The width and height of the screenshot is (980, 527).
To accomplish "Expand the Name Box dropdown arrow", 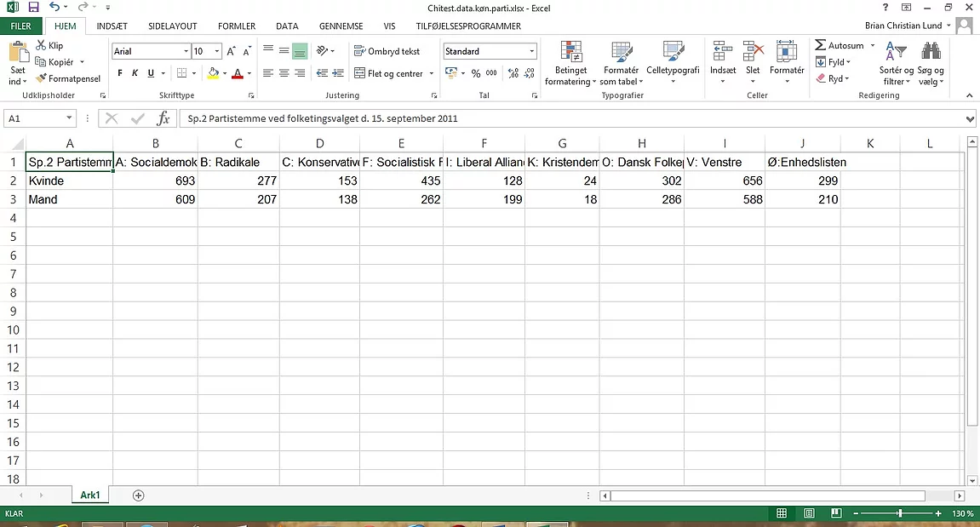I will tap(69, 118).
